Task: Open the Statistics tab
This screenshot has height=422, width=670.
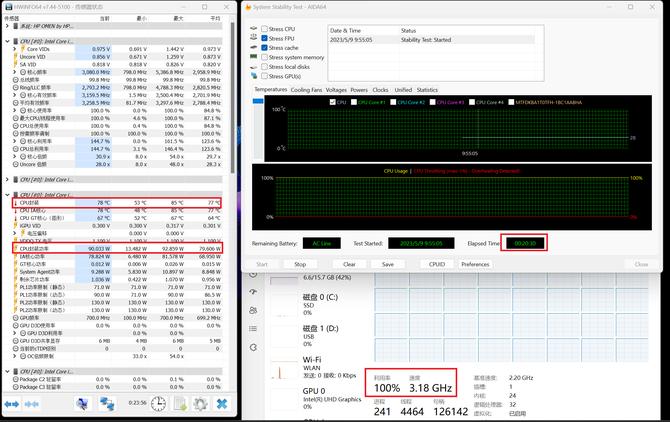Action: [x=427, y=89]
